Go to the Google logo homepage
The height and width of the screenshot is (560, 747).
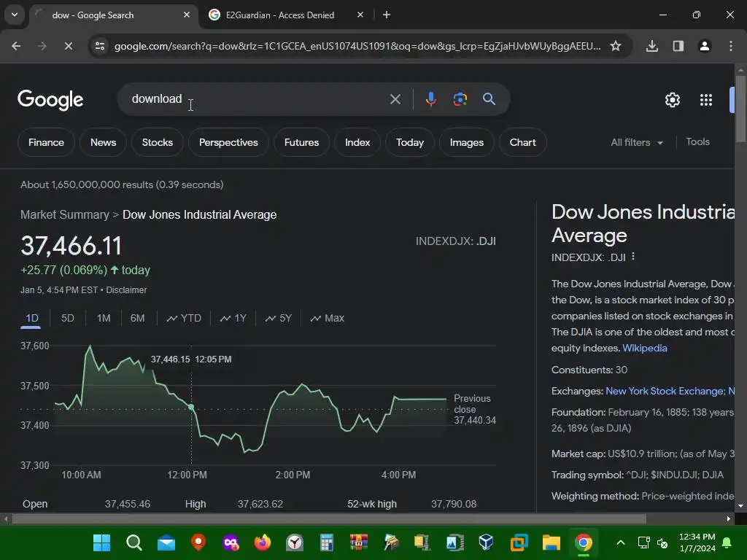pyautogui.click(x=50, y=100)
